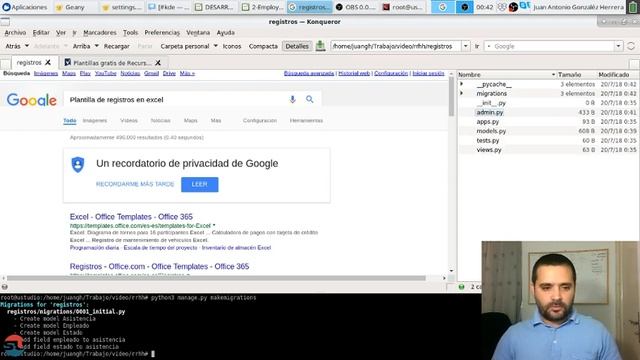
Task: Open Búsqueda avanzada link
Action: coord(309,73)
